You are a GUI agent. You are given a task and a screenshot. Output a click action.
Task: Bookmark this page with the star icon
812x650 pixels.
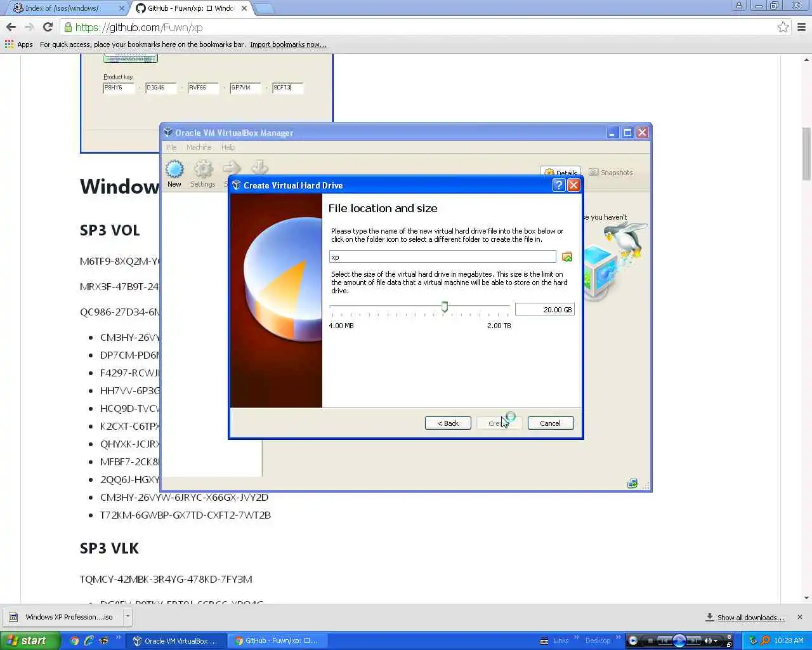click(783, 27)
